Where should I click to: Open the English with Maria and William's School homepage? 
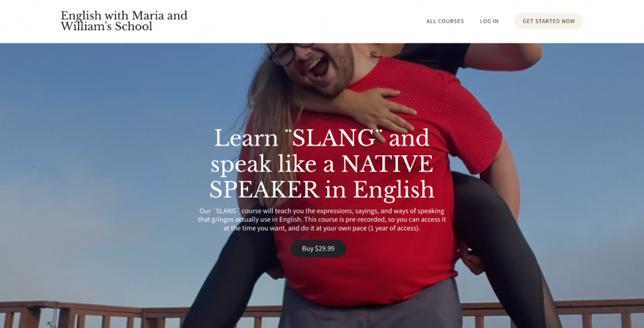pyautogui.click(x=124, y=21)
